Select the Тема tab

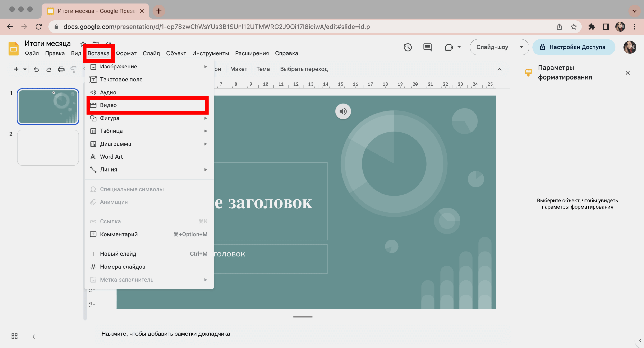[x=263, y=69]
